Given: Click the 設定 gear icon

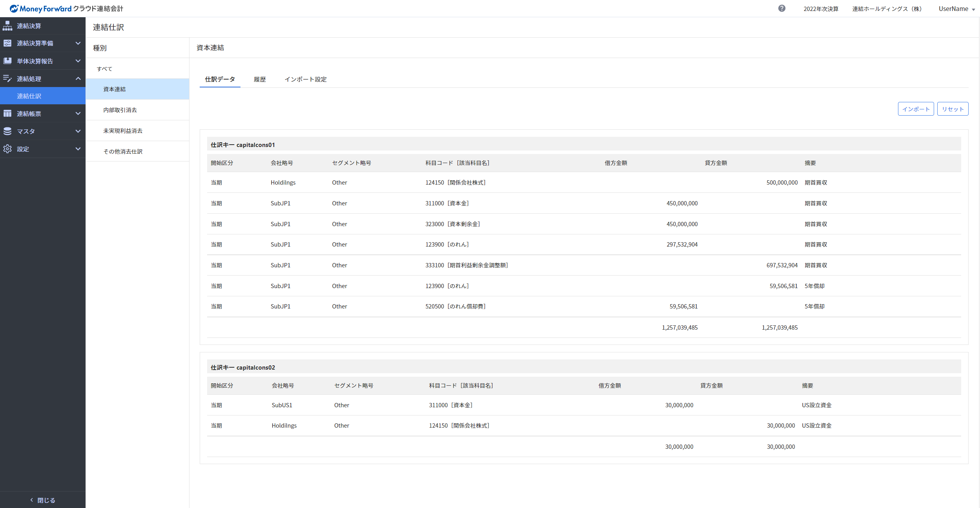Looking at the screenshot, I should 7,149.
